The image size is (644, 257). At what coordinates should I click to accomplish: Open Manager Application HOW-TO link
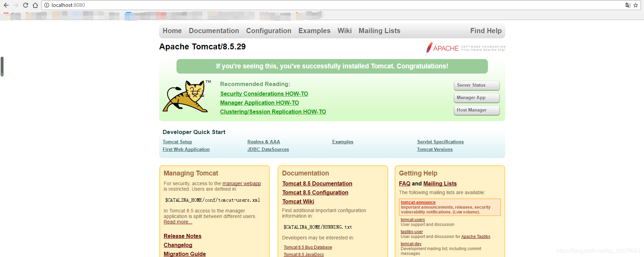[260, 103]
